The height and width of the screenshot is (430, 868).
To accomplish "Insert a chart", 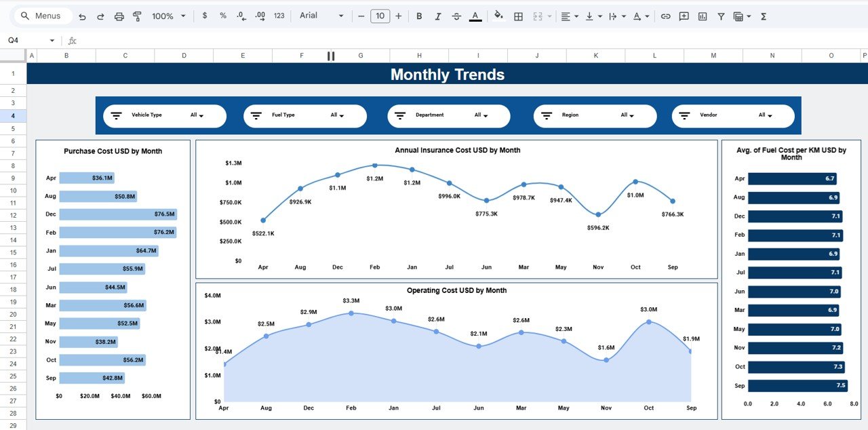I will (x=702, y=16).
